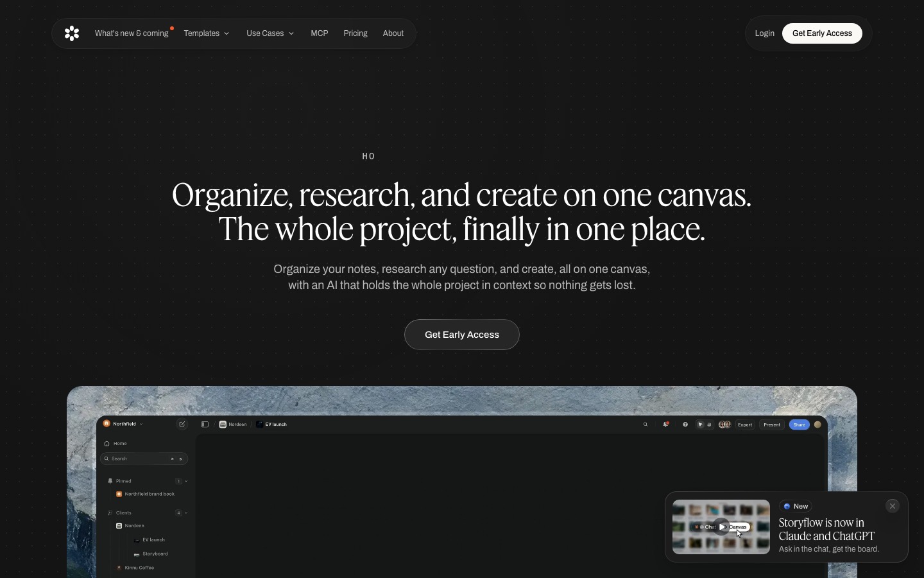Click the hero Get Early Access button
Image resolution: width=924 pixels, height=578 pixels.
[x=462, y=335]
